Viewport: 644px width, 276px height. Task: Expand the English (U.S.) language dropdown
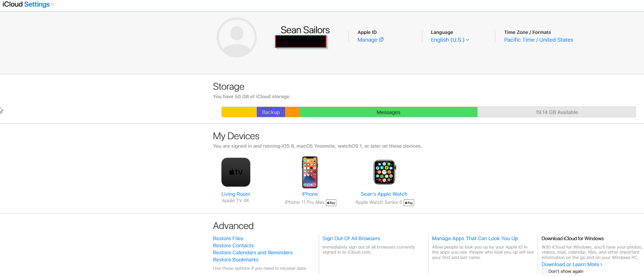point(450,40)
